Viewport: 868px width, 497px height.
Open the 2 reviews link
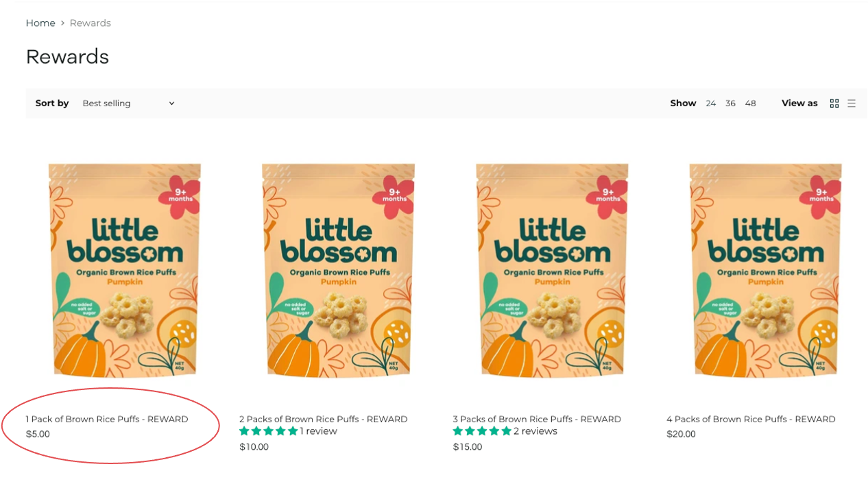point(535,431)
